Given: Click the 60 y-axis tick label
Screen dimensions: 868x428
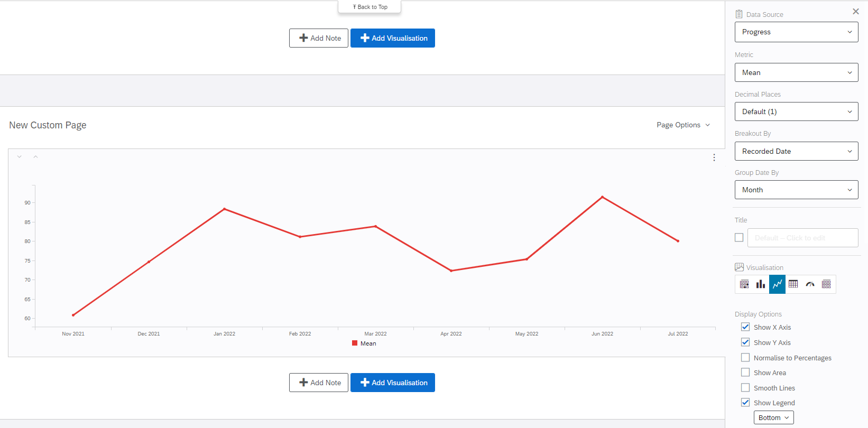Looking at the screenshot, I should point(27,319).
